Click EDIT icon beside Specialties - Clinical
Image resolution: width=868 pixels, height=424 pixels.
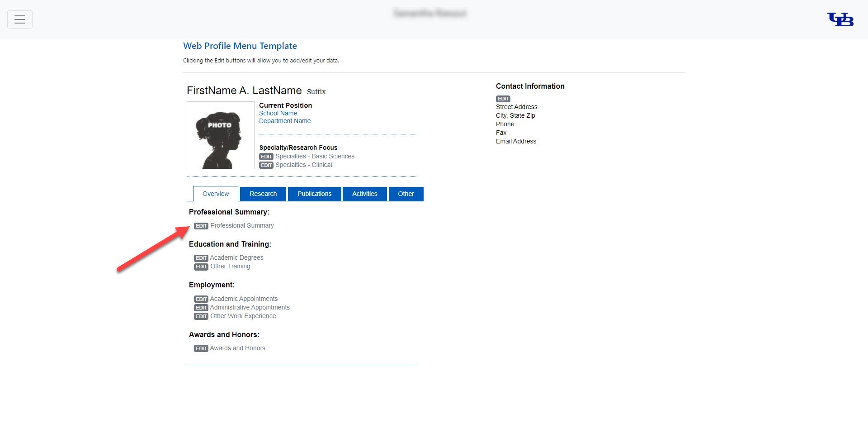[x=266, y=165]
